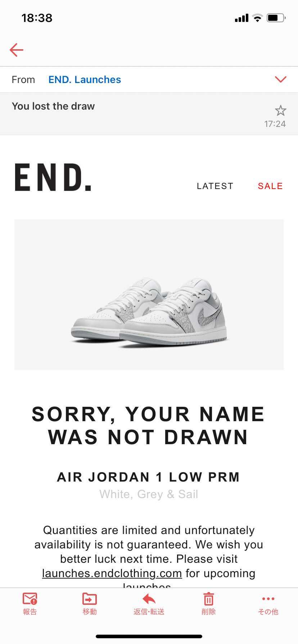
Task: Tap the END. Launches sender name
Action: [85, 79]
